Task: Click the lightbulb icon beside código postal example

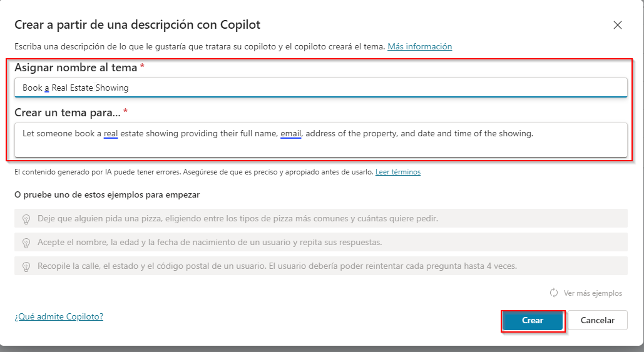Action: pyautogui.click(x=26, y=267)
